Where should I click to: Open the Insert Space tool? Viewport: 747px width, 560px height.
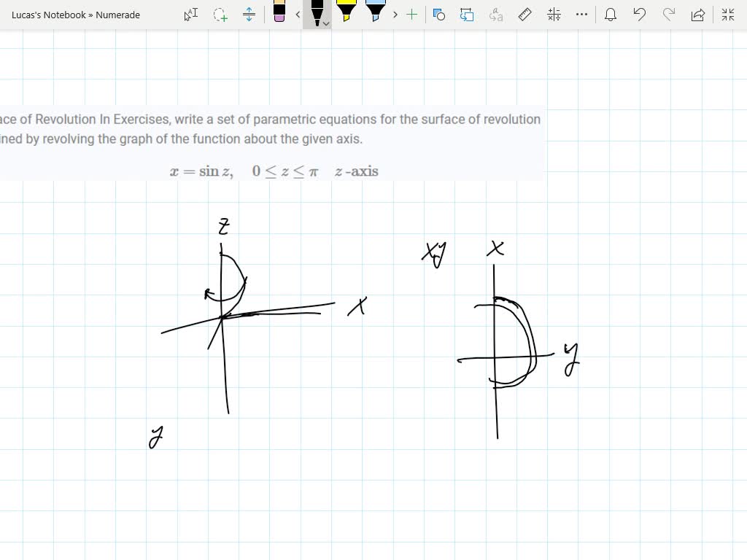coord(249,15)
